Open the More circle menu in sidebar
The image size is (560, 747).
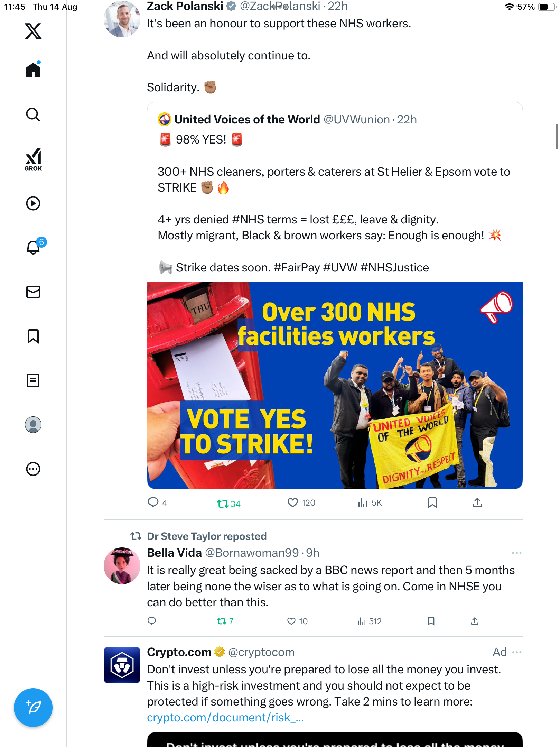point(33,469)
